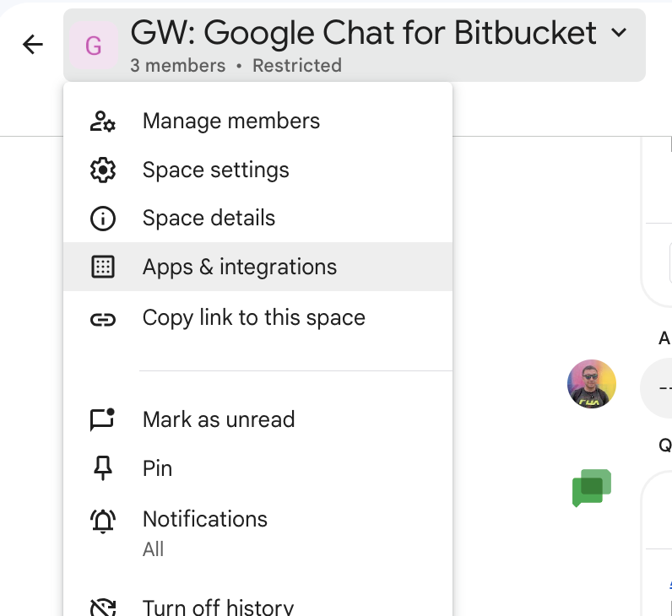
Task: Click the user profile photo avatar
Action: tap(591, 384)
